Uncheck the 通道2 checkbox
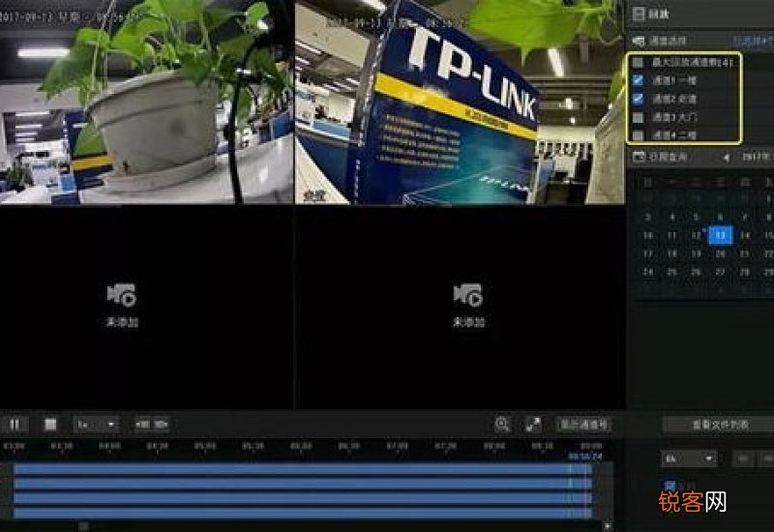Viewport: 774px width, 532px height. (638, 99)
